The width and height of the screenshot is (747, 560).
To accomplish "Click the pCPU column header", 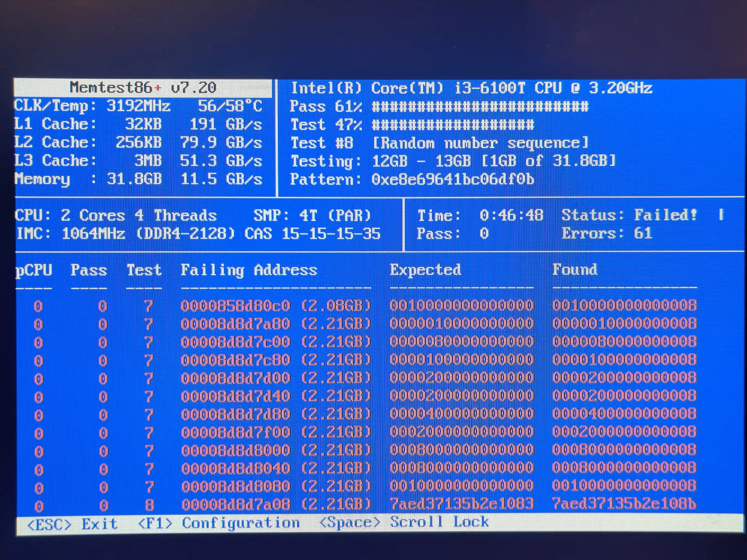I will click(33, 270).
